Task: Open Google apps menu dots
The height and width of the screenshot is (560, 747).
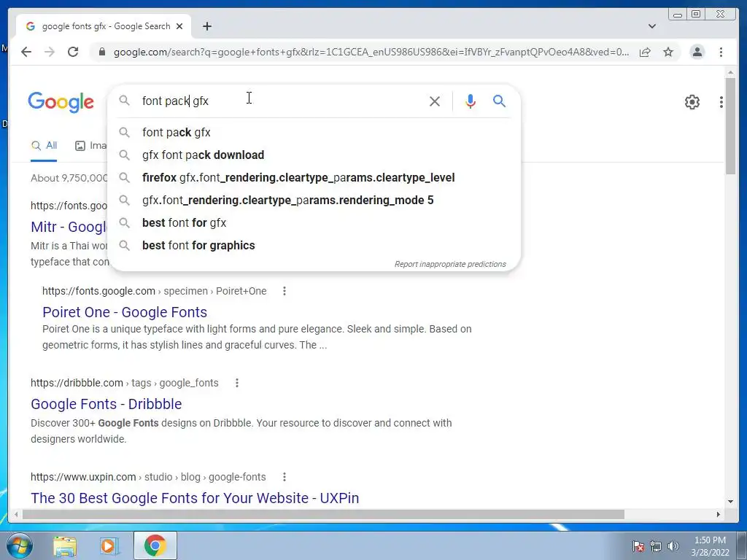Action: click(x=721, y=102)
